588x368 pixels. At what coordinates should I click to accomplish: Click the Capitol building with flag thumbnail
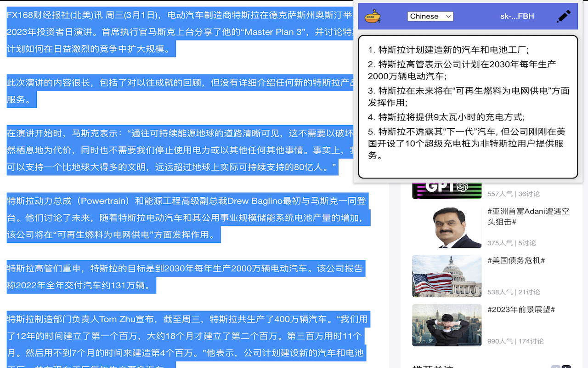(447, 276)
